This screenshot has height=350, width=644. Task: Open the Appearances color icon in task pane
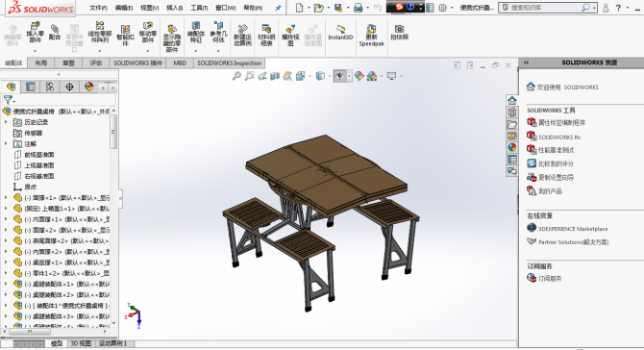coord(511,147)
